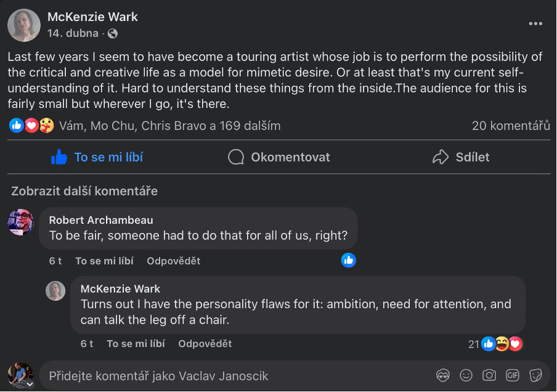The height and width of the screenshot is (392, 557).
Task: Like Robert Archambeau's comment via its blue thumb
Action: tap(348, 261)
